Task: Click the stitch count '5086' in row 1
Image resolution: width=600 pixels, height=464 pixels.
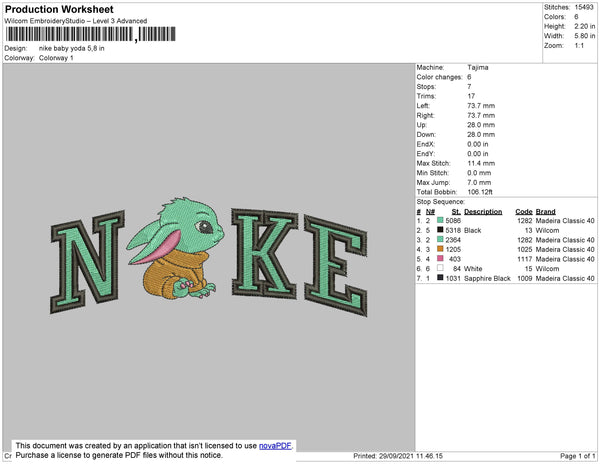Action: pos(453,221)
